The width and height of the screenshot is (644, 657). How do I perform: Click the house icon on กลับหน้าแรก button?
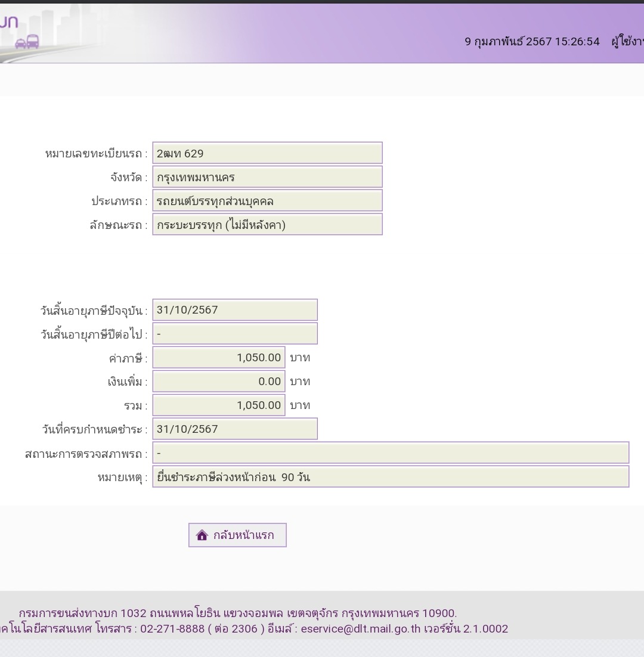coord(202,535)
